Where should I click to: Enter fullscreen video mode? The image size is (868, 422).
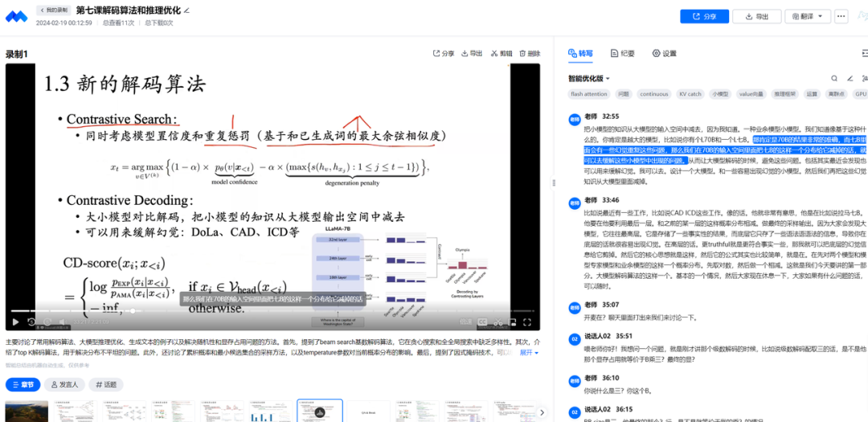click(527, 322)
